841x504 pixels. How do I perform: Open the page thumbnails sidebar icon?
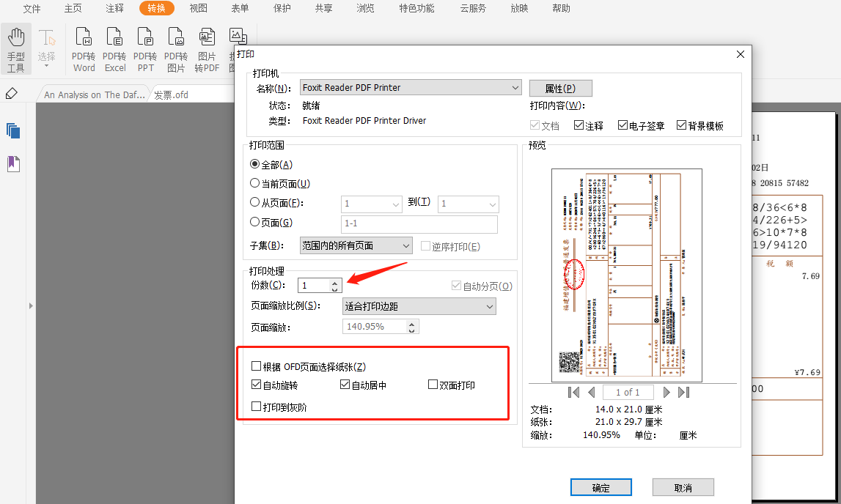pos(13,130)
